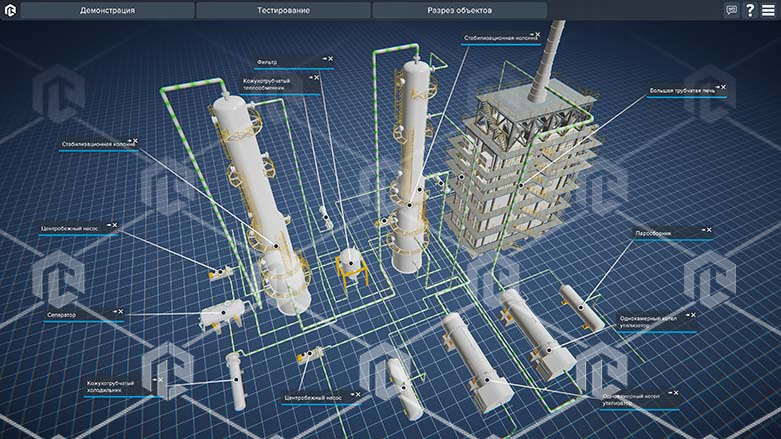Close the Кожухотрубчатый холодильник label

[160, 380]
